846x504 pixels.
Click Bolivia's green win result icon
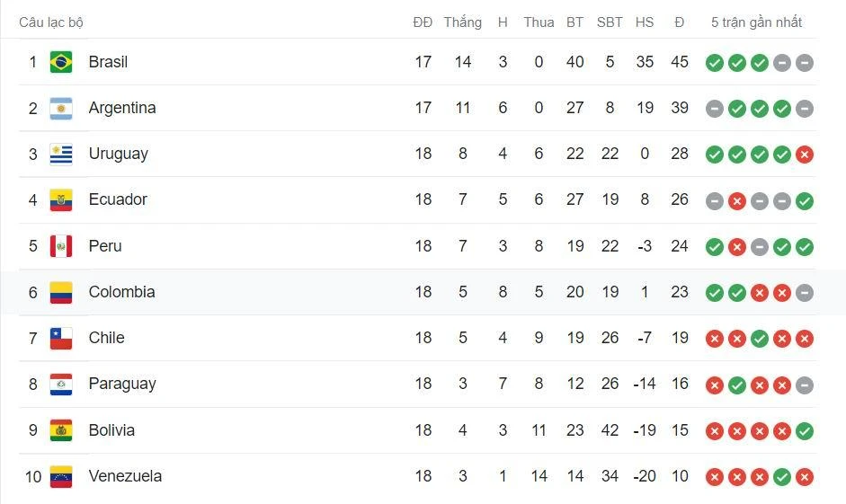pyautogui.click(x=805, y=431)
